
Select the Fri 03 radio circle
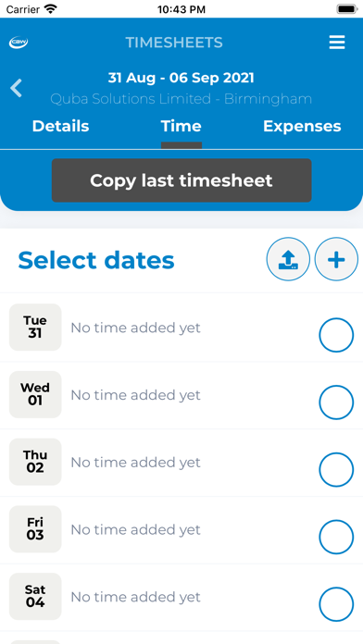[336, 538]
